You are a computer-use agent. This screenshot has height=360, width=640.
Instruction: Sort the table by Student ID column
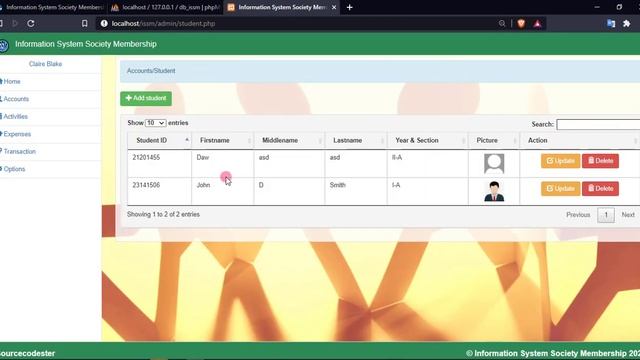159,140
